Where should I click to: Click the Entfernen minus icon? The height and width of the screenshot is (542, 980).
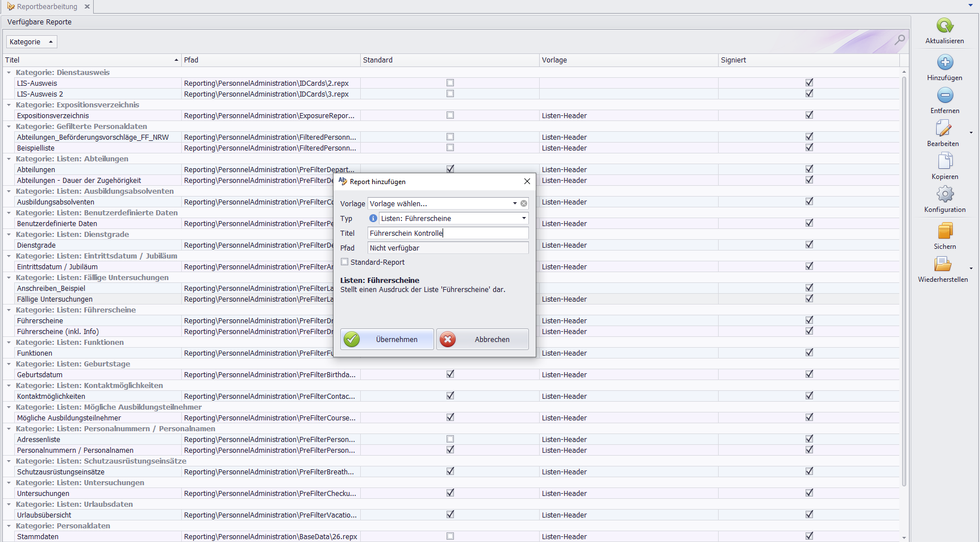(x=944, y=95)
